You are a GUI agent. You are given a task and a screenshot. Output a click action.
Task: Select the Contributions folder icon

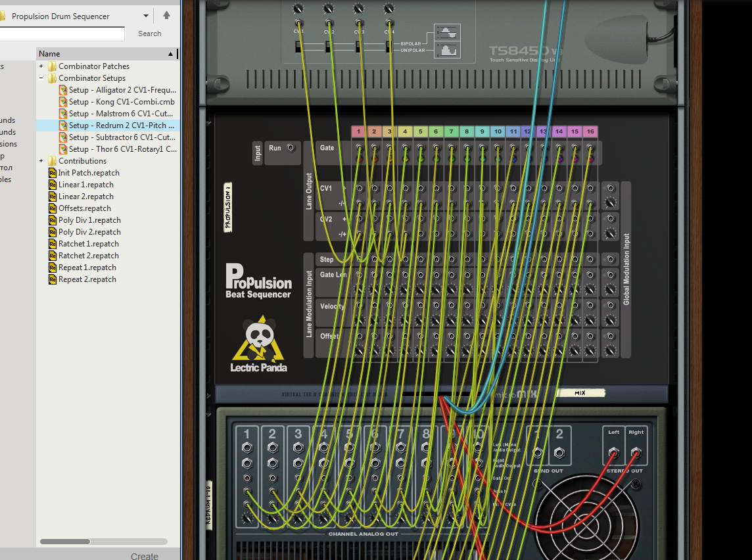tap(53, 161)
